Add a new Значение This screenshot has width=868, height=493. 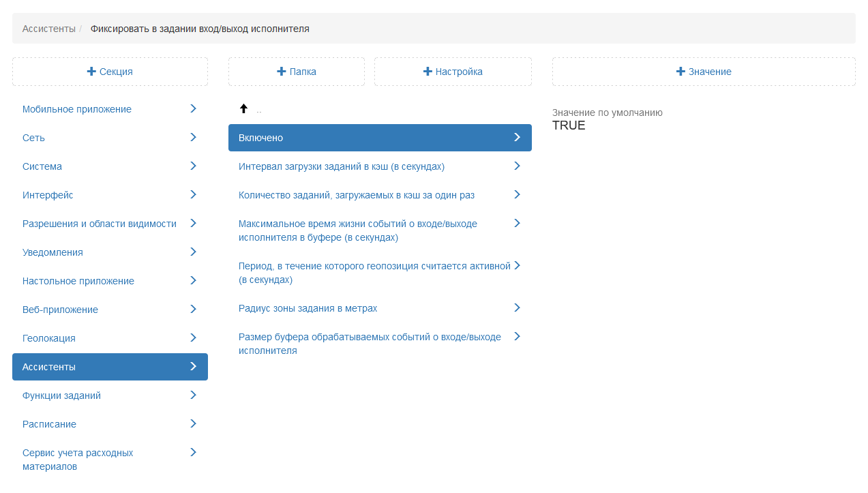[x=704, y=72]
